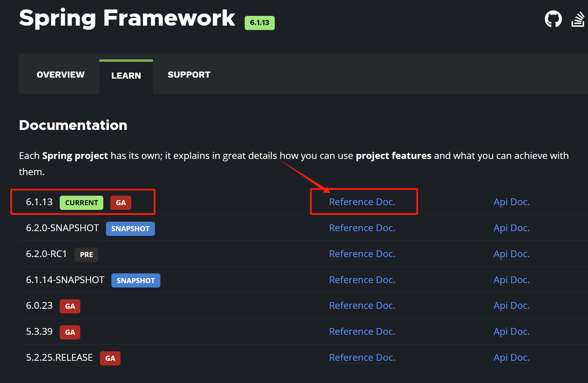Select the LEARN tab
Image resolution: width=588 pixels, height=383 pixels.
(126, 76)
